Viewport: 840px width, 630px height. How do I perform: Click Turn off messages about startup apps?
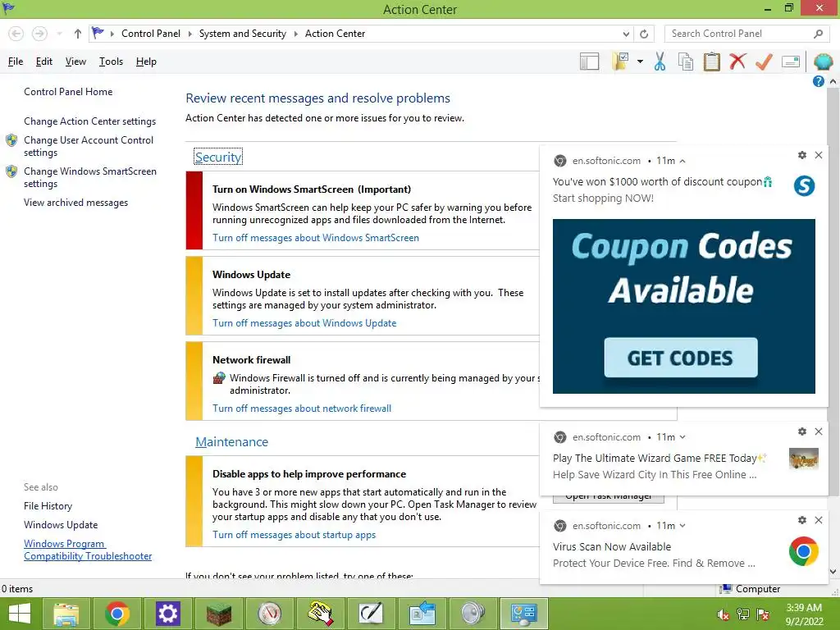point(294,535)
